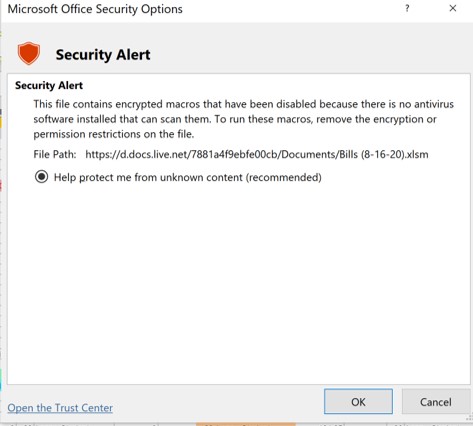Click the 'unknown content (recommended)' option label

point(241,177)
